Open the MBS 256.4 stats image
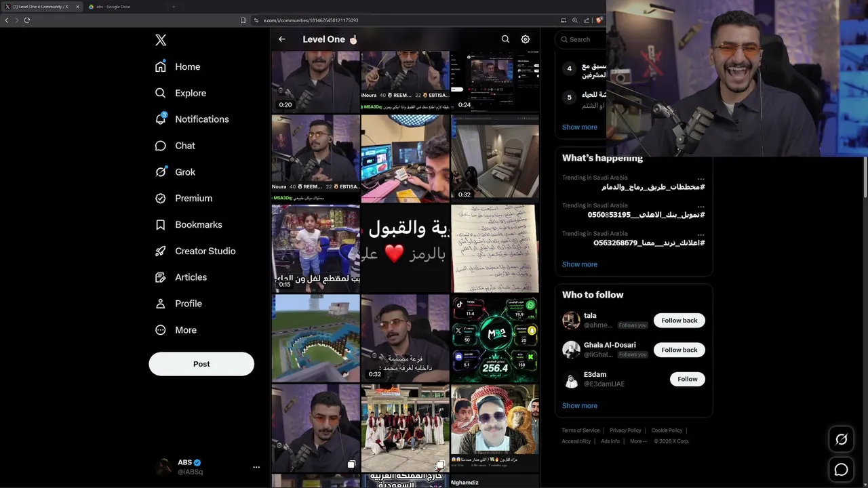Image resolution: width=868 pixels, height=488 pixels. click(495, 338)
